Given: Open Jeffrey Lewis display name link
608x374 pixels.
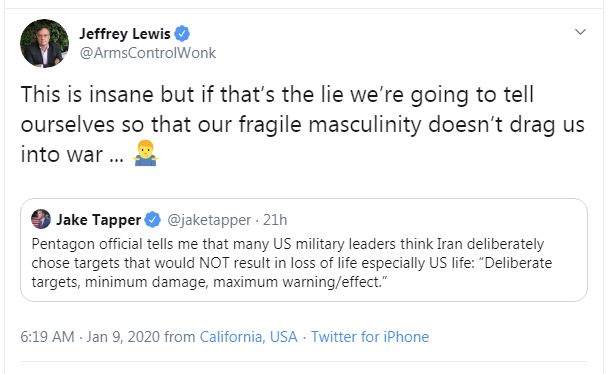Looking at the screenshot, I should 124,34.
